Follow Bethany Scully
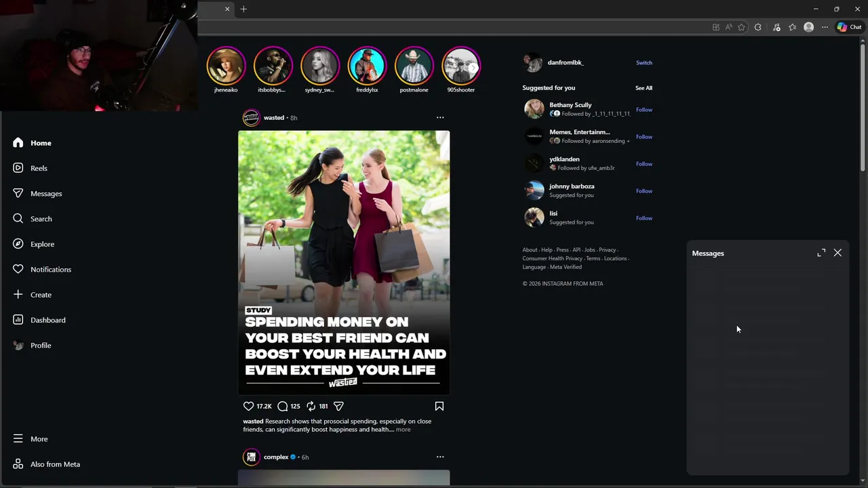868x488 pixels. (x=644, y=110)
